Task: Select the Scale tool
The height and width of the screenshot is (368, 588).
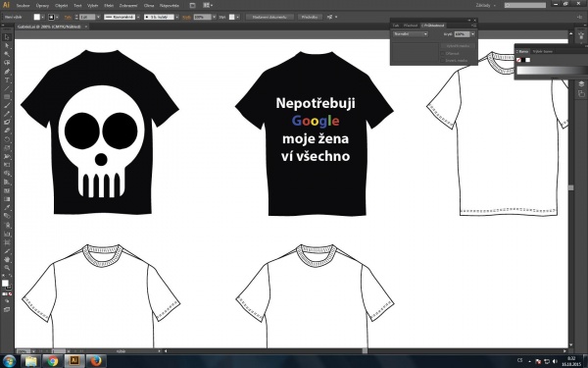Action: 7,148
